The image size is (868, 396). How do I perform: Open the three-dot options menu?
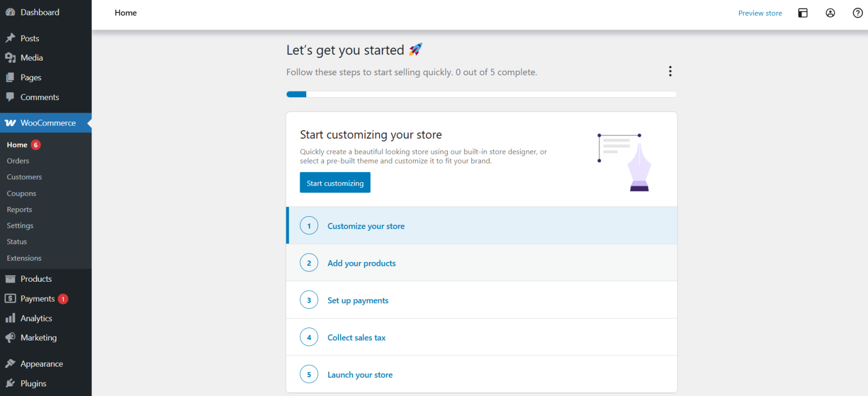coord(670,71)
